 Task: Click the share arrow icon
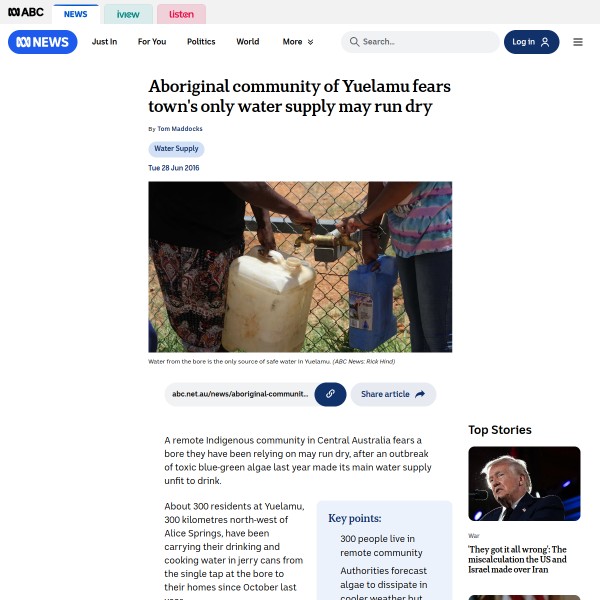coord(420,394)
